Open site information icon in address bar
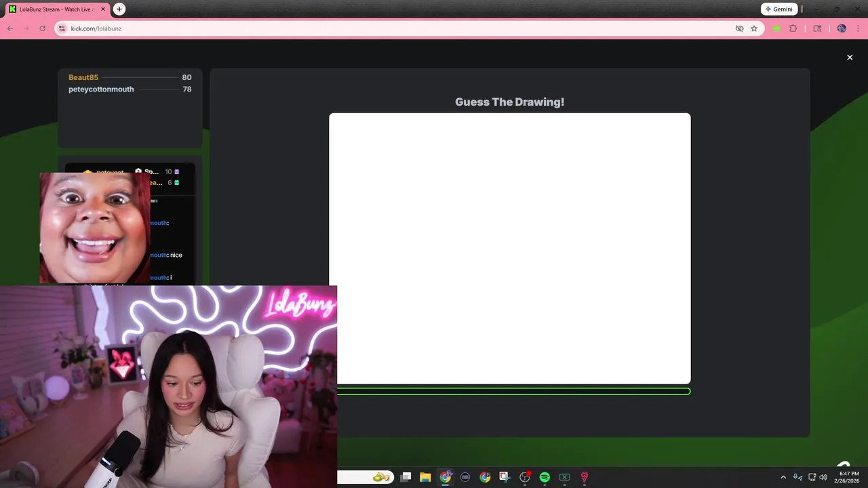The height and width of the screenshot is (488, 868). (62, 28)
